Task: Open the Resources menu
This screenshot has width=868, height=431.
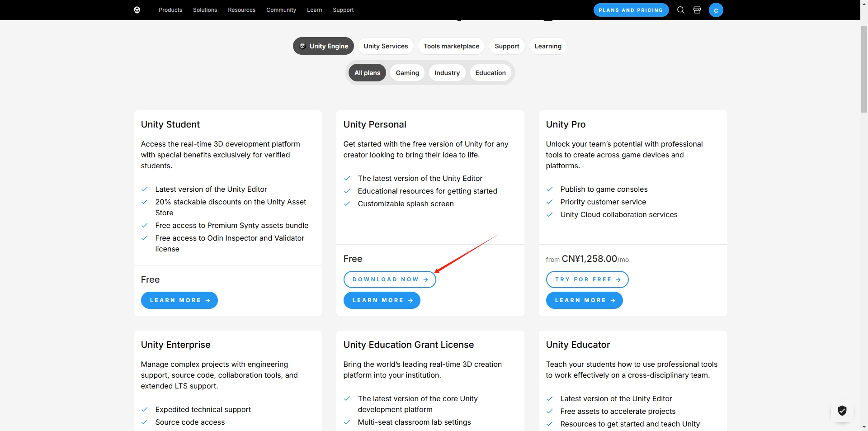Action: (x=241, y=10)
